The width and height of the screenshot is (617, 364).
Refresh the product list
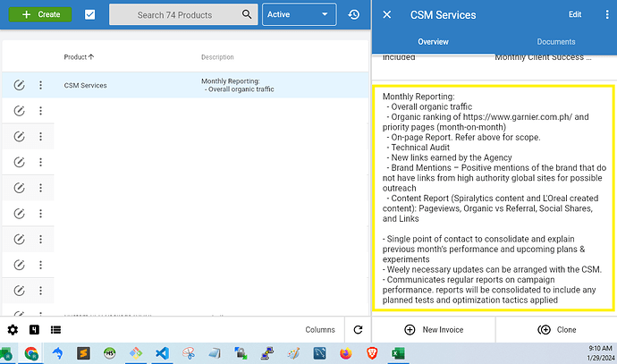(358, 330)
